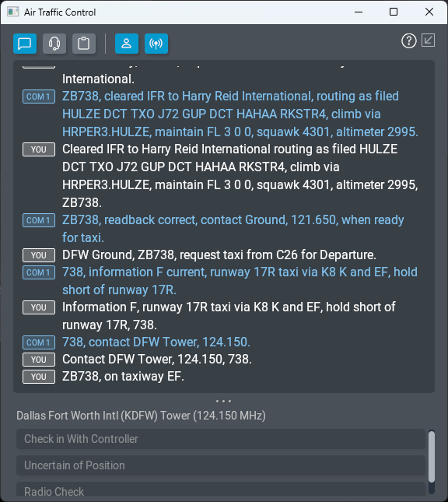448x502 pixels.
Task: Open the chat messages view icon
Action: tap(25, 44)
